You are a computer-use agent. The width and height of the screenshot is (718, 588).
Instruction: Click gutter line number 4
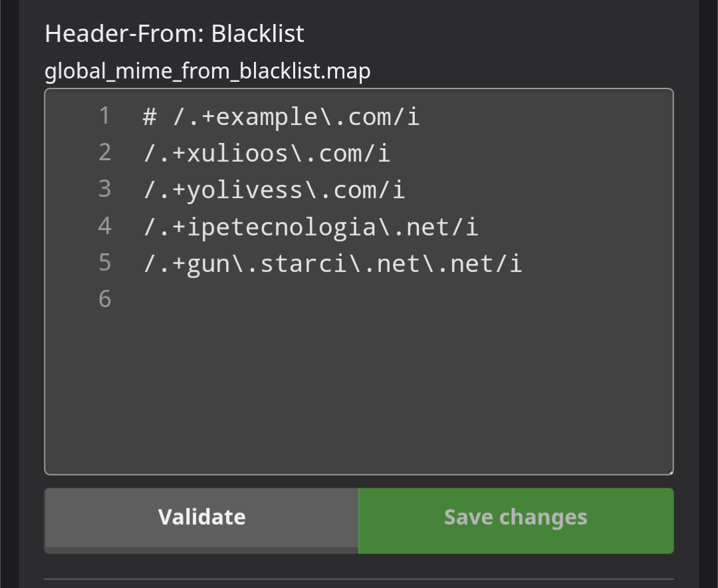coord(104,226)
